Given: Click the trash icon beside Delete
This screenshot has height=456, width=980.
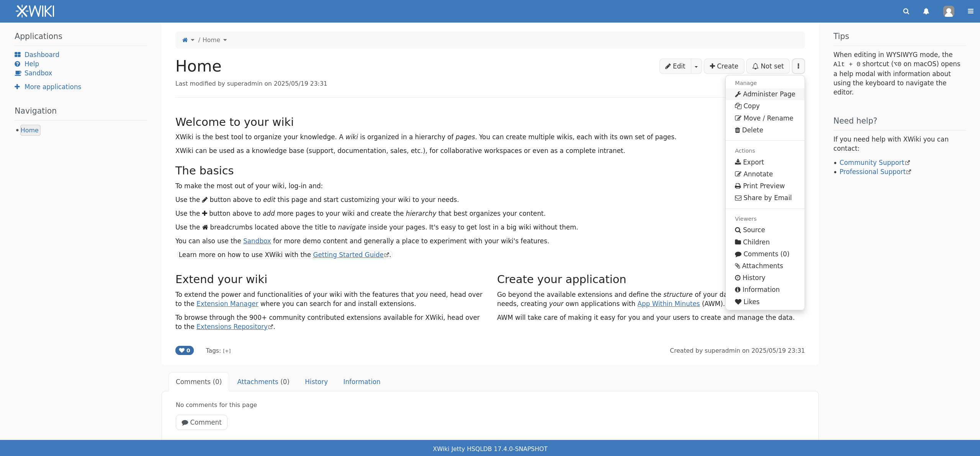Looking at the screenshot, I should point(738,130).
